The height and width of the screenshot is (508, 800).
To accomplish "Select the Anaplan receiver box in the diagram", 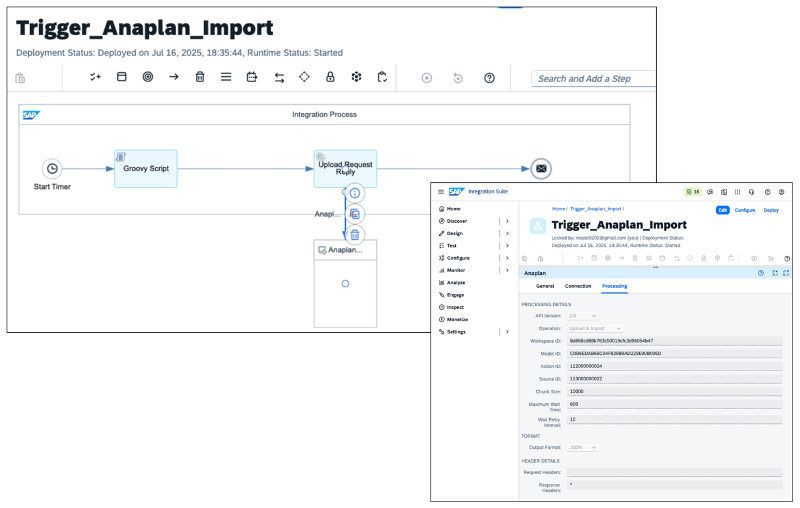I will [345, 284].
